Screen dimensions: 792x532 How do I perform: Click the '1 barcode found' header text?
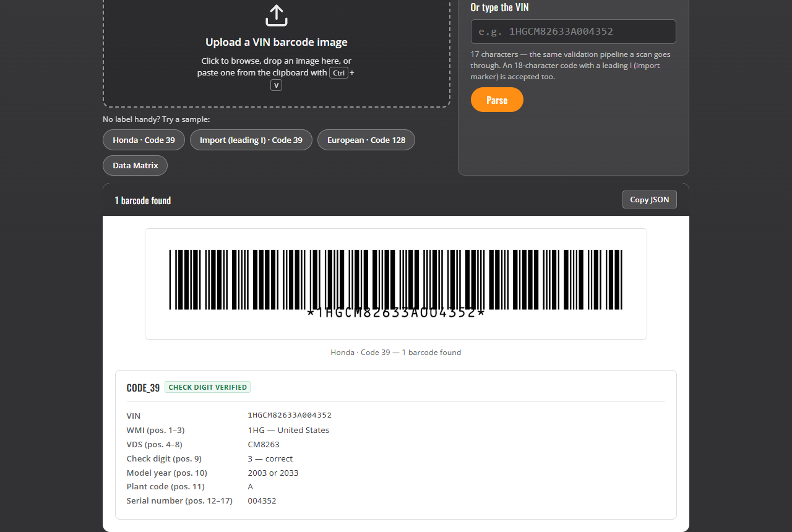(143, 200)
